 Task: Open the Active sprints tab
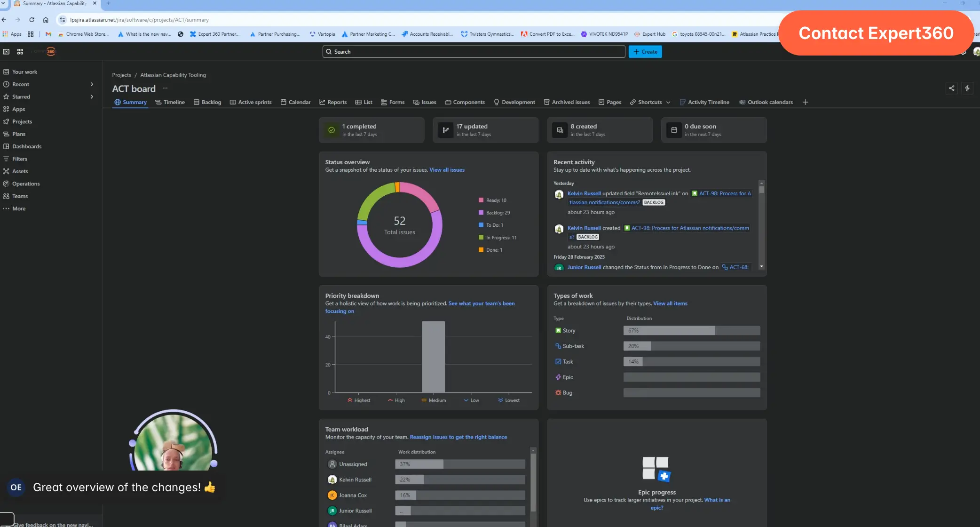(x=251, y=102)
